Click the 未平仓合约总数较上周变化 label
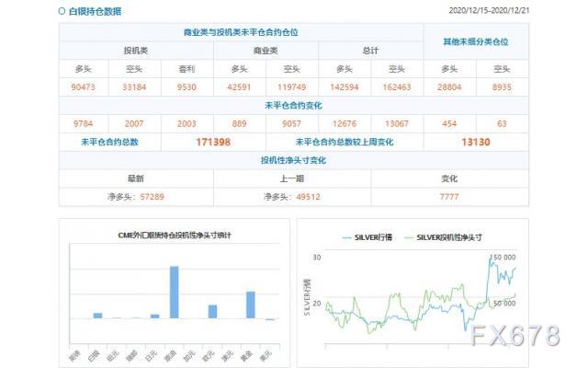Viewport: 588px width, 368px height. click(x=345, y=142)
